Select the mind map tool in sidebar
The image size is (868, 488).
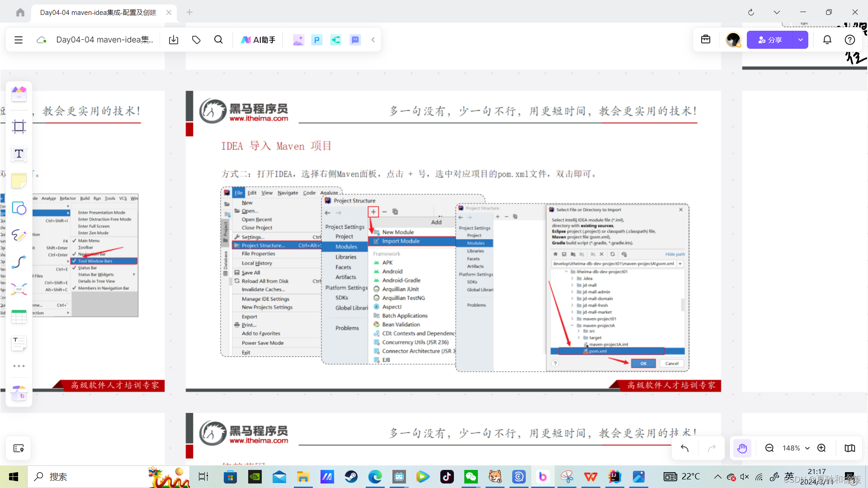19,289
